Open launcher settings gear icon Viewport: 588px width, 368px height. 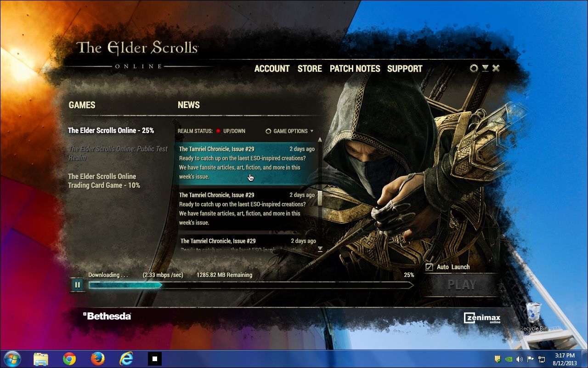point(474,69)
